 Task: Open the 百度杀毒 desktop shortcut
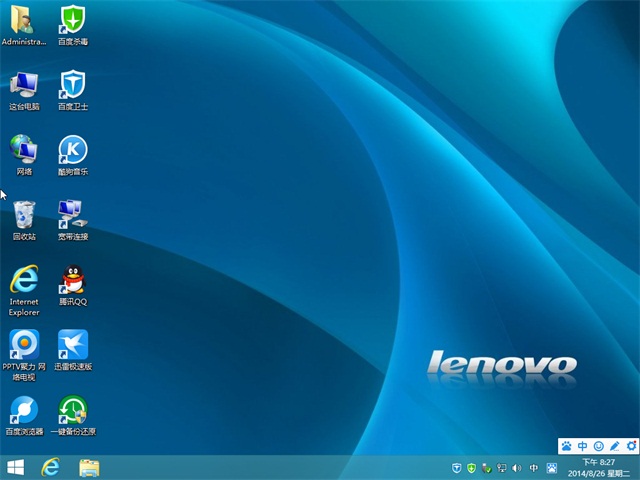click(72, 21)
